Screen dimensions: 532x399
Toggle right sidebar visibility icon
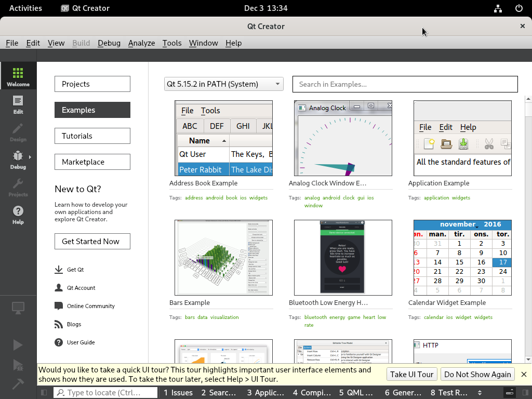(x=526, y=393)
